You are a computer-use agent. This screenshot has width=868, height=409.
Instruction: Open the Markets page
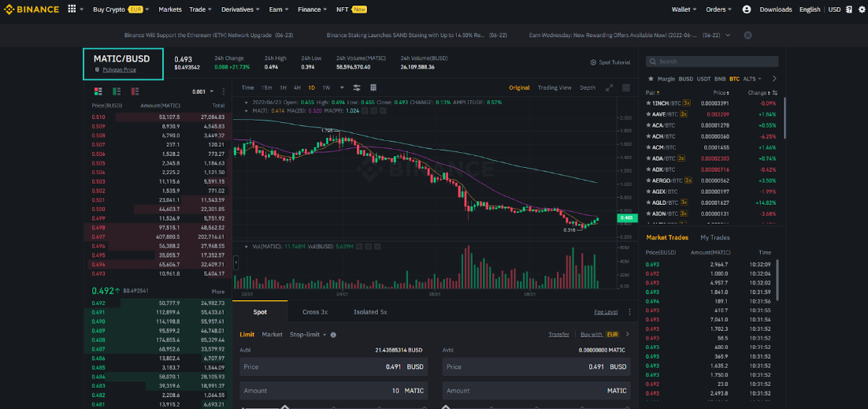170,9
